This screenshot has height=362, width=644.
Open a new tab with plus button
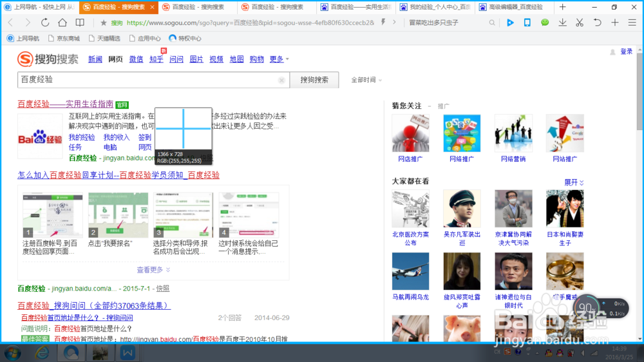point(562,7)
